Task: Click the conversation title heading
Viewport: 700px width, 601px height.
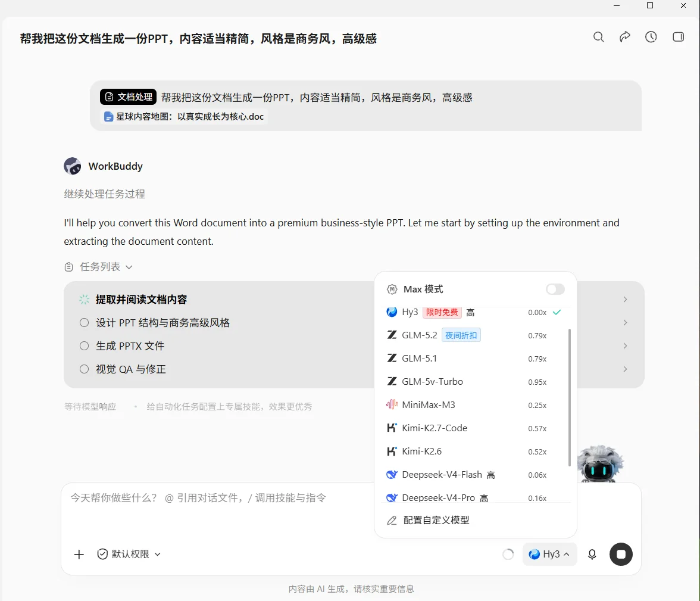Action: (x=198, y=39)
